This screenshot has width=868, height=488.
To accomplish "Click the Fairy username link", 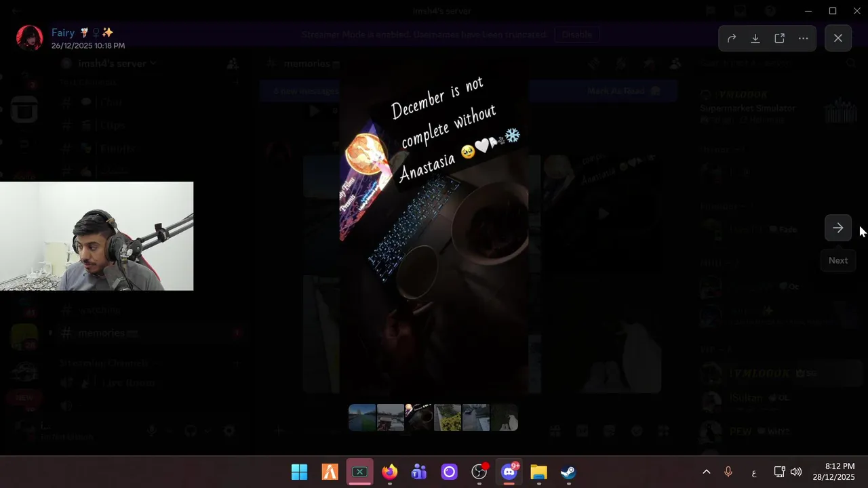I will click(63, 33).
